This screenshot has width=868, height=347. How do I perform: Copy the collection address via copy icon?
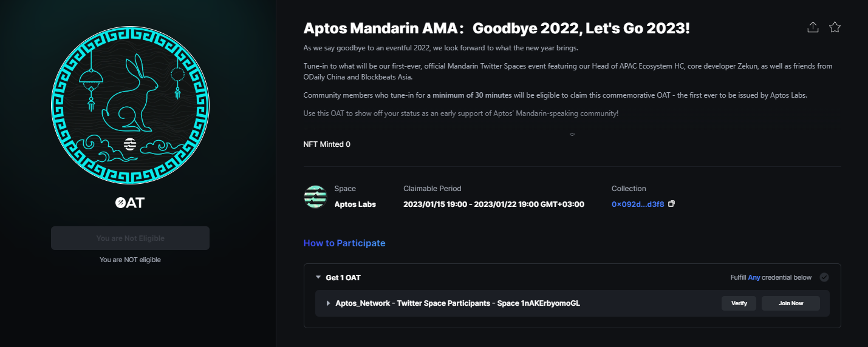pyautogui.click(x=671, y=204)
